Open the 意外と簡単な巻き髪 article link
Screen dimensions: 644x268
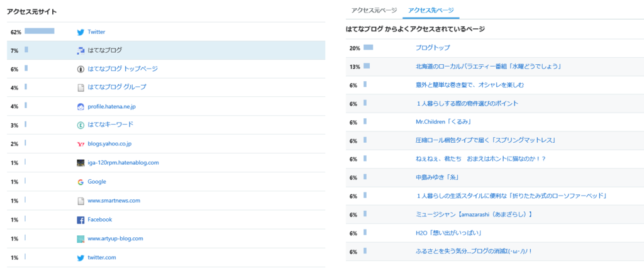[469, 85]
